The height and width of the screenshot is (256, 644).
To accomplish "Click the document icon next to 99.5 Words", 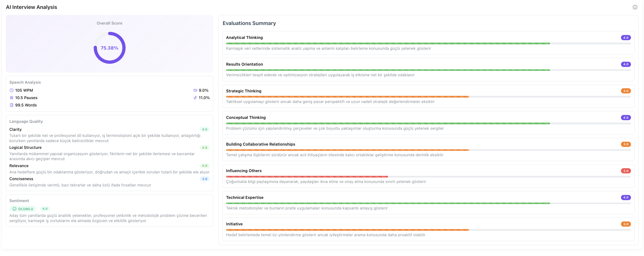I will (12, 105).
